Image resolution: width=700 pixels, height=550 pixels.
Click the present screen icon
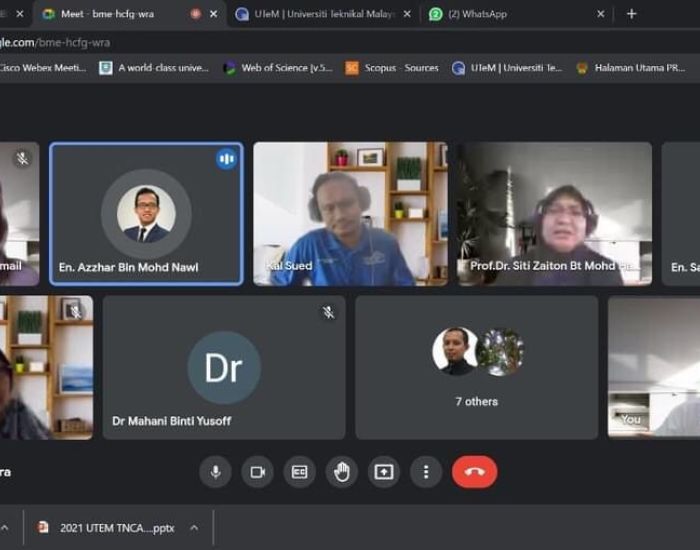click(384, 472)
